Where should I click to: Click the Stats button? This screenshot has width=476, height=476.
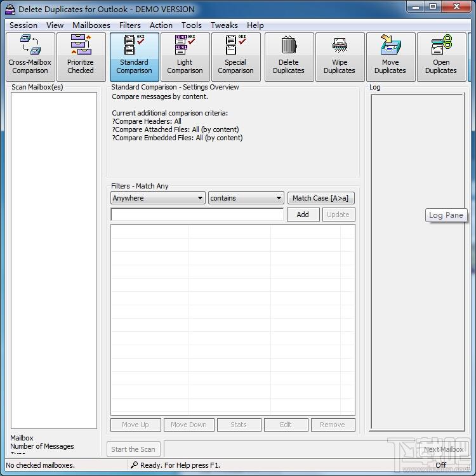pos(239,425)
